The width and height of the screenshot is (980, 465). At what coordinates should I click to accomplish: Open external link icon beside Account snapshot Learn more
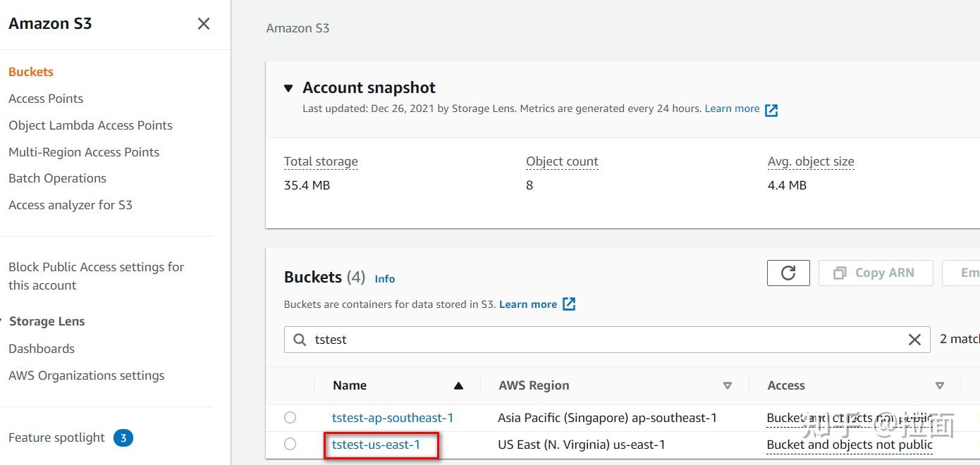click(771, 110)
